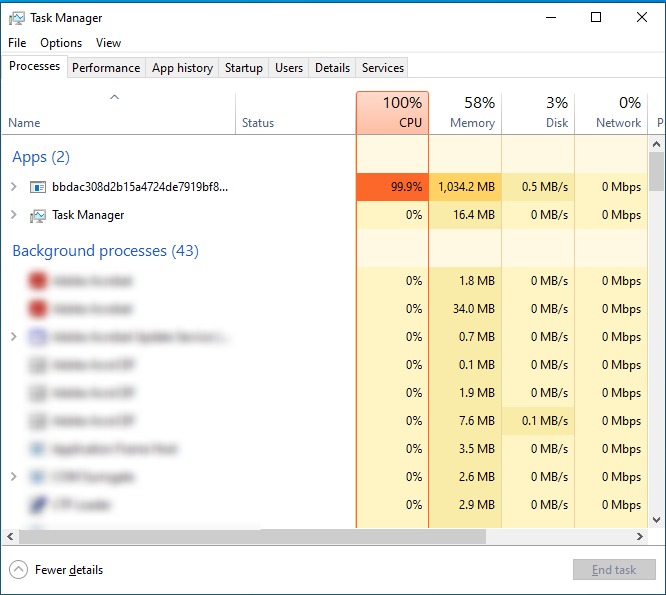This screenshot has height=595, width=666.
Task: Click the 0.5 MB/s disk cell
Action: point(538,187)
